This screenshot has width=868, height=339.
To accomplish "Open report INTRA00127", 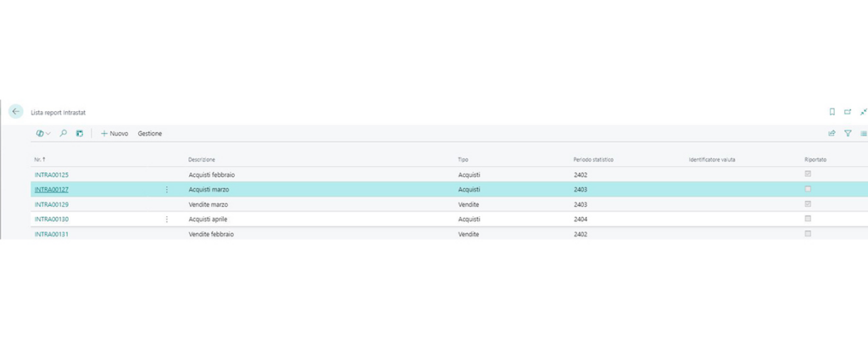I will point(52,190).
